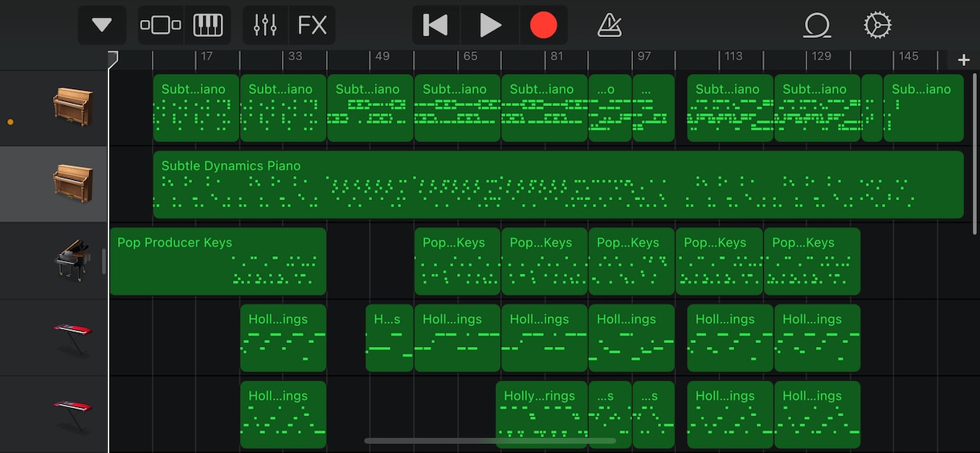
Task: Tap bar 33 on the ruler
Action: (296, 56)
